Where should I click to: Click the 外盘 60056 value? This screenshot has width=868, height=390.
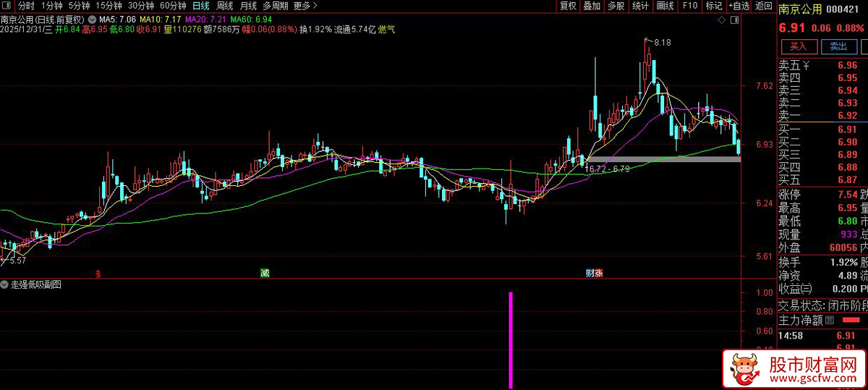[842, 247]
